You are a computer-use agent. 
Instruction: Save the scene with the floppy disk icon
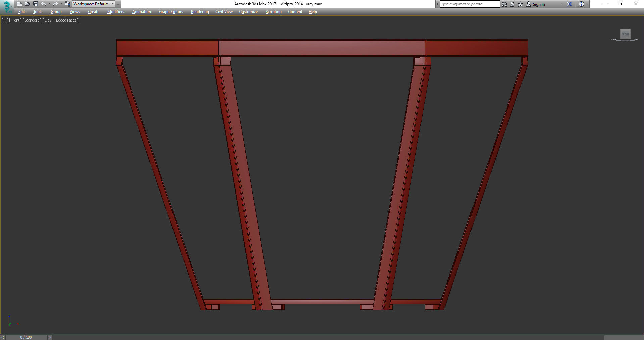click(x=35, y=4)
